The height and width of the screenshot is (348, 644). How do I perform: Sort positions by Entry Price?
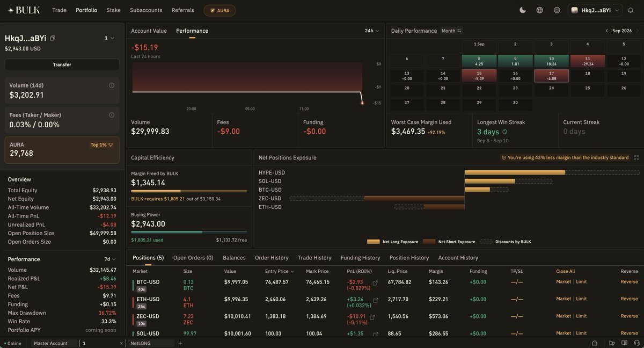pos(280,272)
